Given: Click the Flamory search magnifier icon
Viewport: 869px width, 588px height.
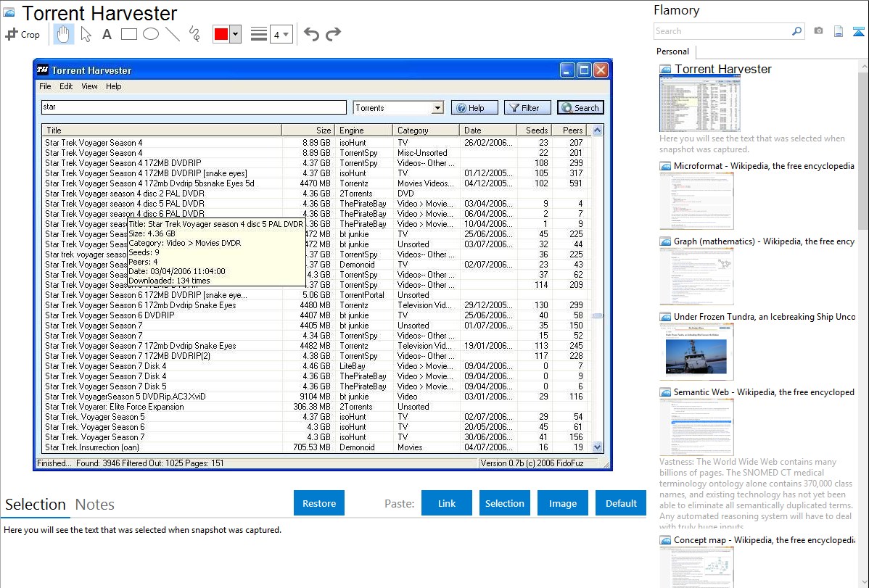Looking at the screenshot, I should [x=796, y=31].
